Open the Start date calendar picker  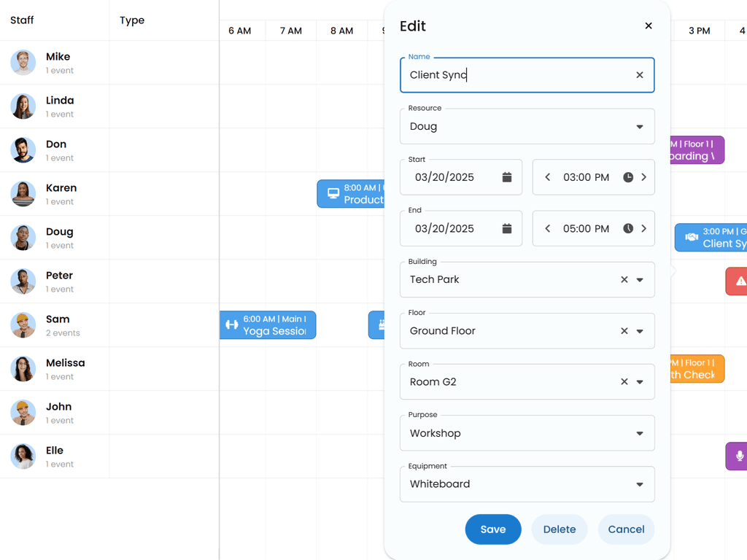click(x=507, y=176)
